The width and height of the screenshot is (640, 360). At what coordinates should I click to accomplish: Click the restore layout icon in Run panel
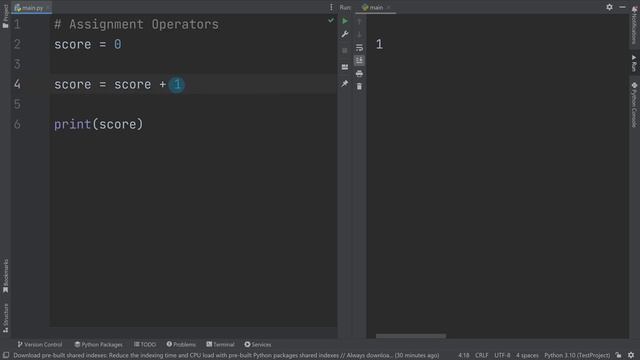(345, 67)
